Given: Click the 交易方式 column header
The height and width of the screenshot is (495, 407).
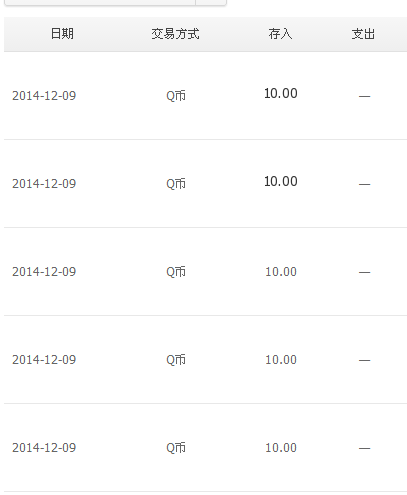Looking at the screenshot, I should tap(175, 34).
